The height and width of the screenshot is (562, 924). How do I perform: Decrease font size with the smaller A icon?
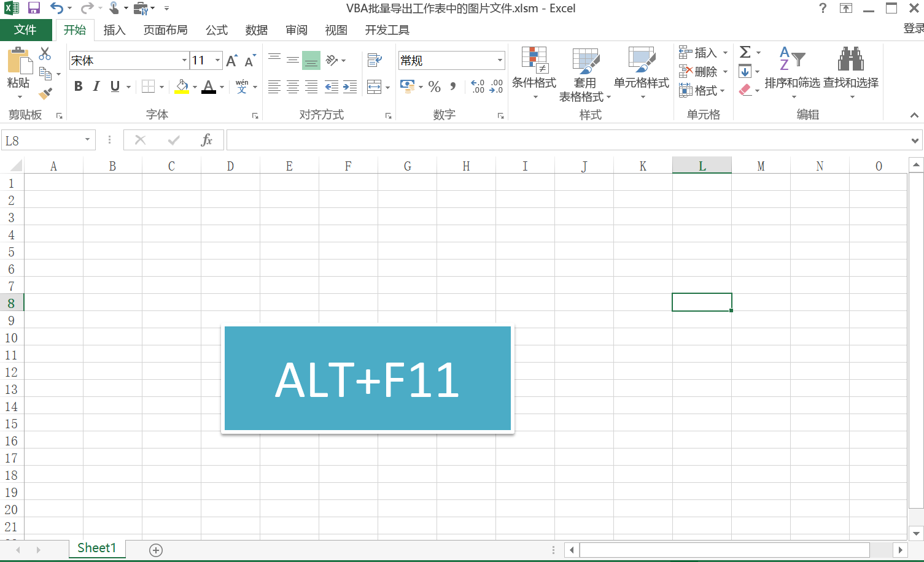(250, 61)
